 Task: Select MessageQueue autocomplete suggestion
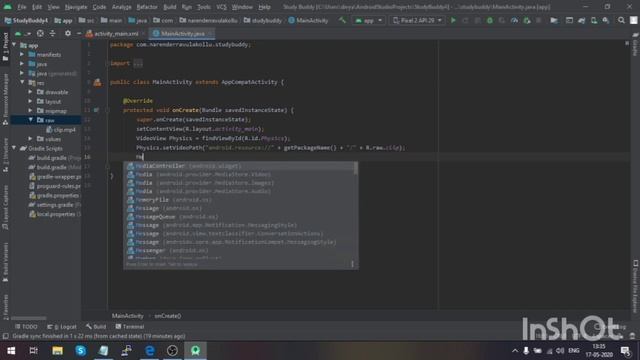pyautogui.click(x=240, y=217)
